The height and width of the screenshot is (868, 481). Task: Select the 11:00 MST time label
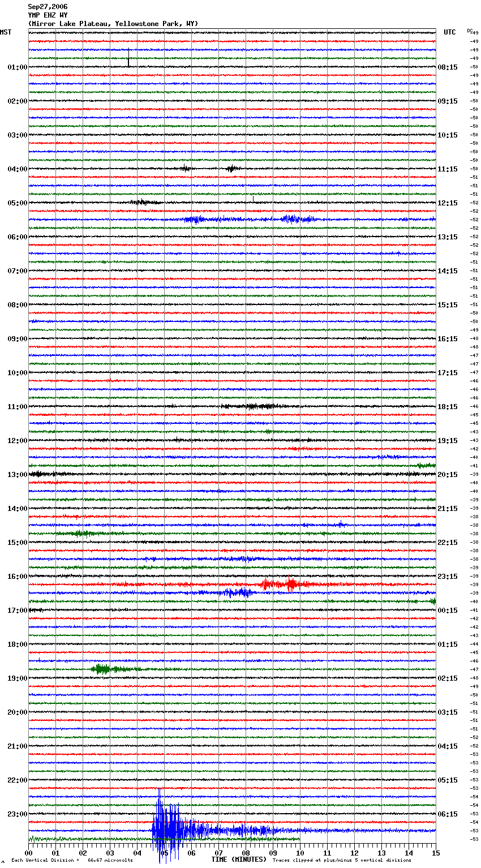tap(18, 407)
